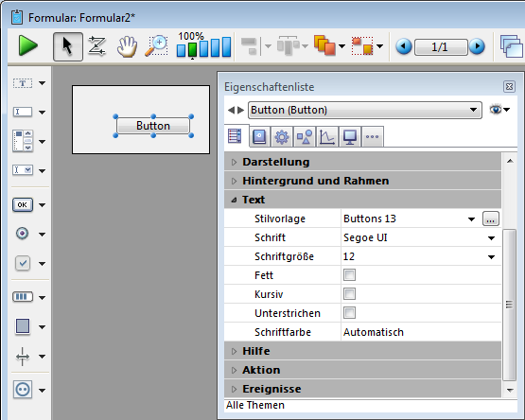Open the gear properties tab icon
The width and height of the screenshot is (525, 420).
tap(282, 137)
